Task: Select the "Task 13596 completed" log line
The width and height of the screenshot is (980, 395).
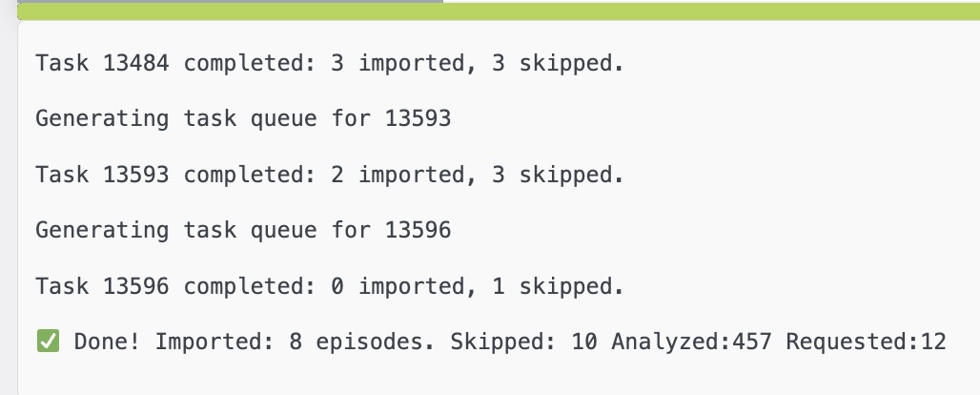Action: [330, 286]
